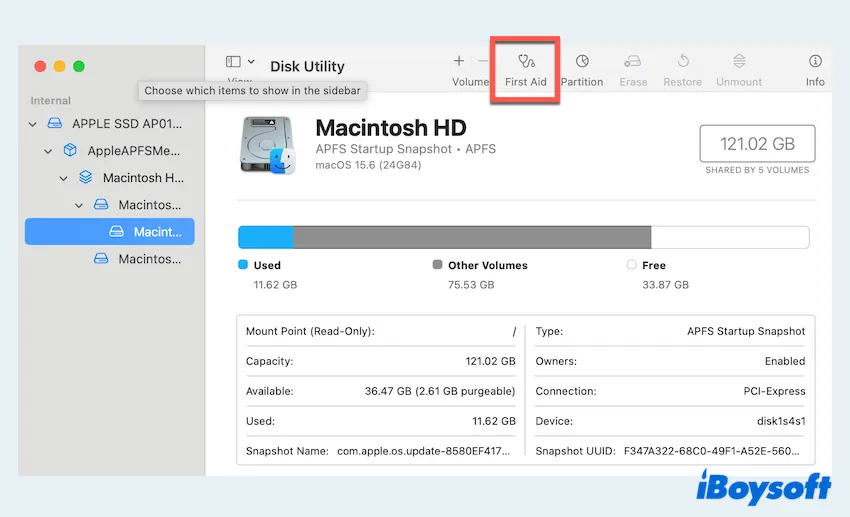
Task: Click the Mount Point (Read-Only) row
Action: 381,331
